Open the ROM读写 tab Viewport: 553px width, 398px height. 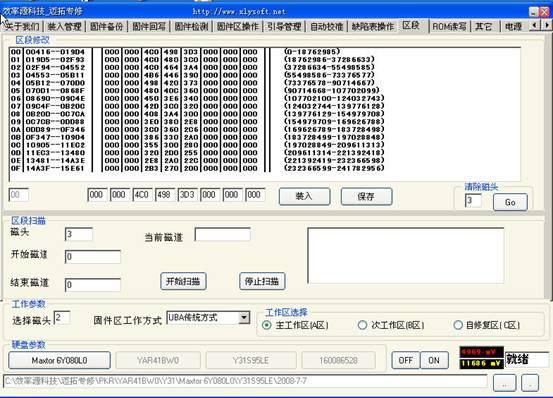[x=449, y=26]
